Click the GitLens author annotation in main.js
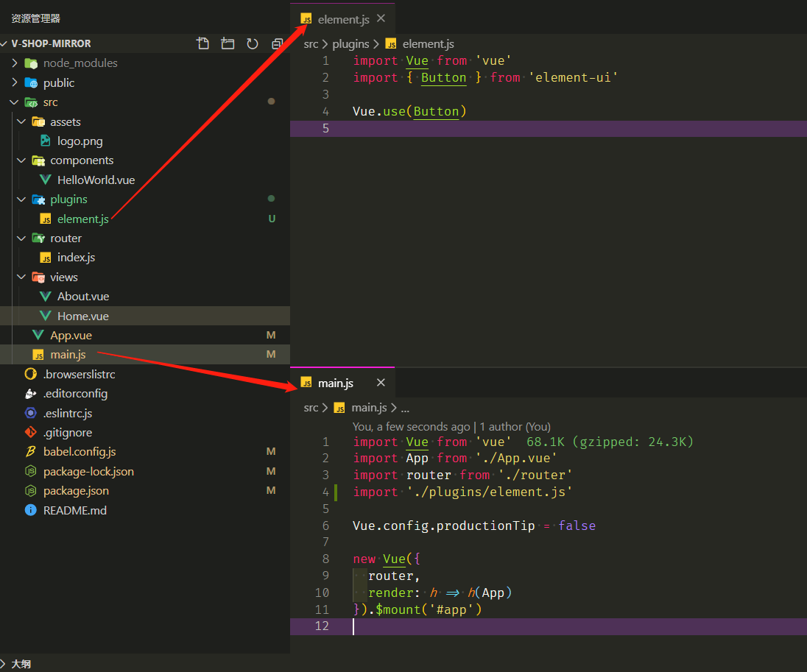This screenshot has width=807, height=672. [451, 427]
